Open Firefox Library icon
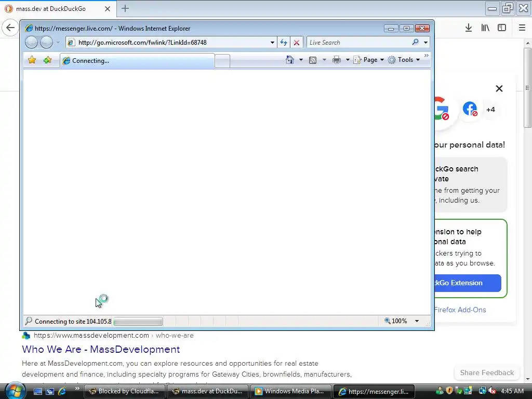The image size is (532, 399). click(485, 28)
